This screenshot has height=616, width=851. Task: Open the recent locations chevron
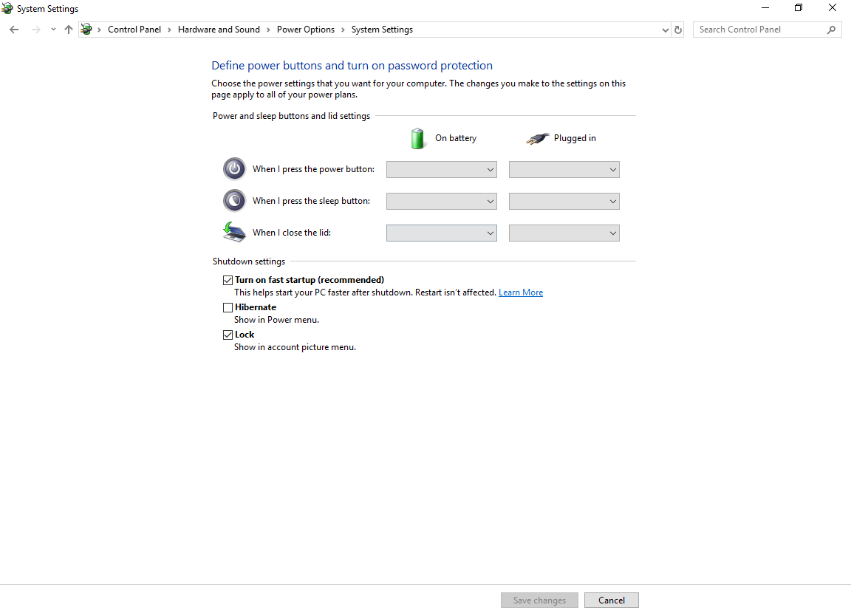point(53,30)
